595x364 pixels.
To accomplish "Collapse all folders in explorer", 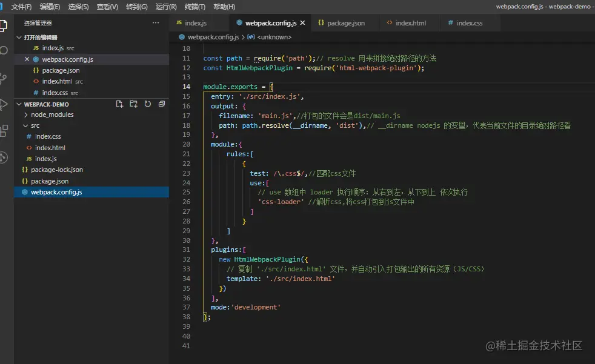I will click(161, 104).
